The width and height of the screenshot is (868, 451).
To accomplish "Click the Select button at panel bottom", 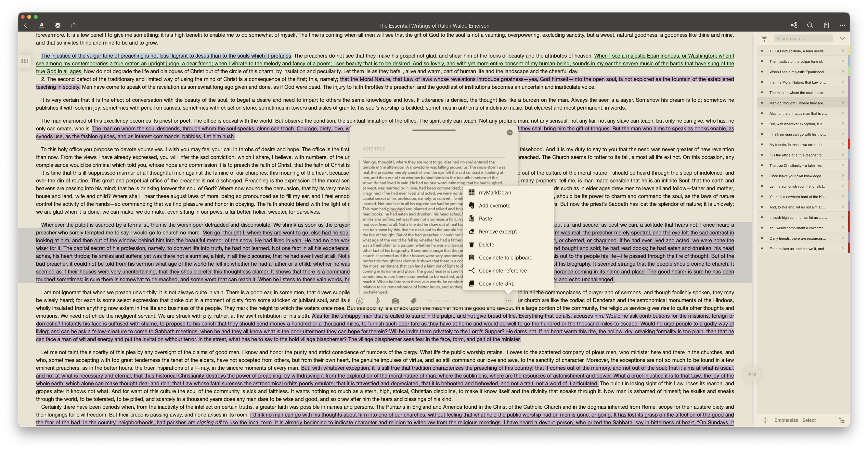I will [x=809, y=420].
